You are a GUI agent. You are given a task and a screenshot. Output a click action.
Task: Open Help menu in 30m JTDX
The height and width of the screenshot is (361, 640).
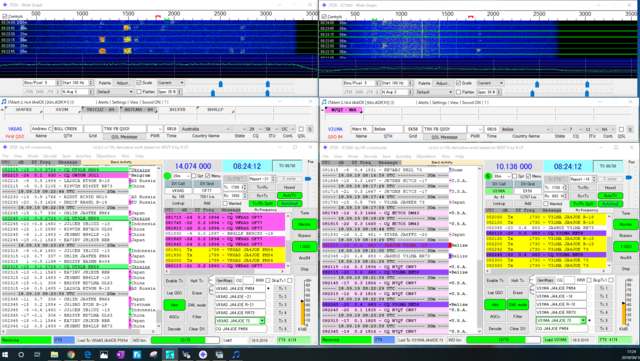[460, 156]
